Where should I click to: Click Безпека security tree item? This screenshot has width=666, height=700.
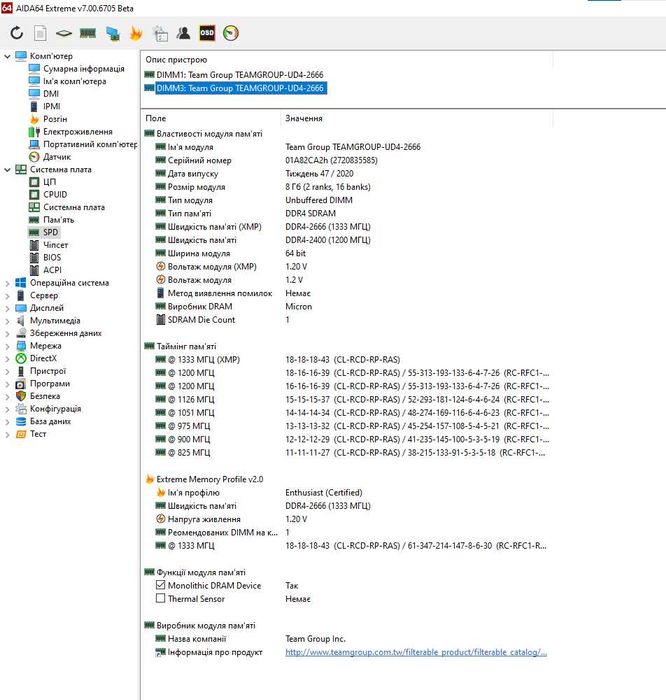[x=38, y=396]
